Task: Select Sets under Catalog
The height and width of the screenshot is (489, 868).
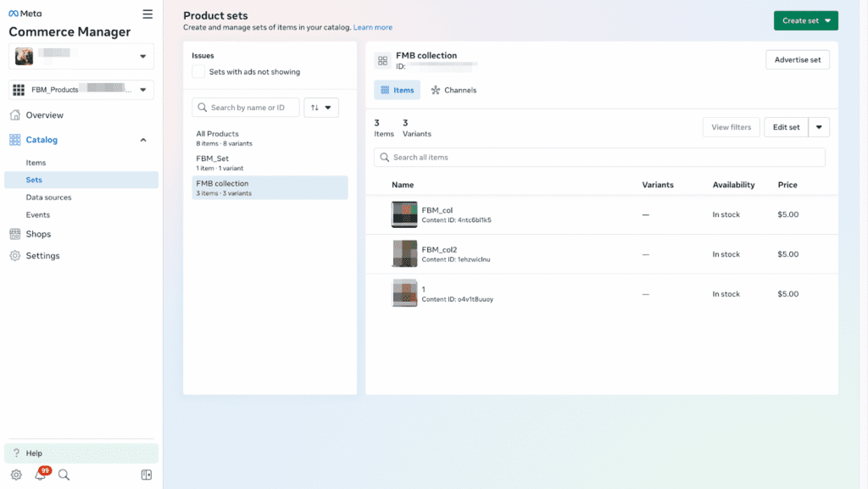Action: [x=81, y=180]
